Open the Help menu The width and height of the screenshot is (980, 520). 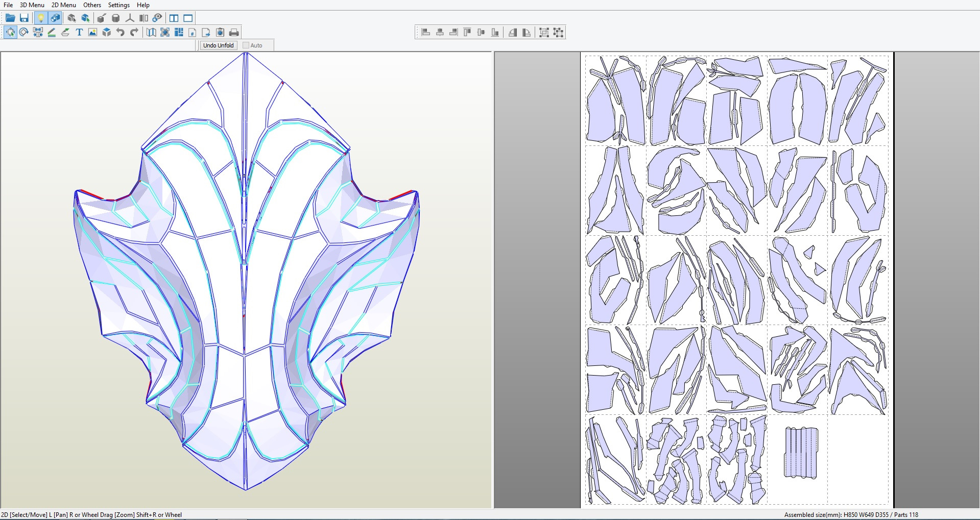coord(143,5)
